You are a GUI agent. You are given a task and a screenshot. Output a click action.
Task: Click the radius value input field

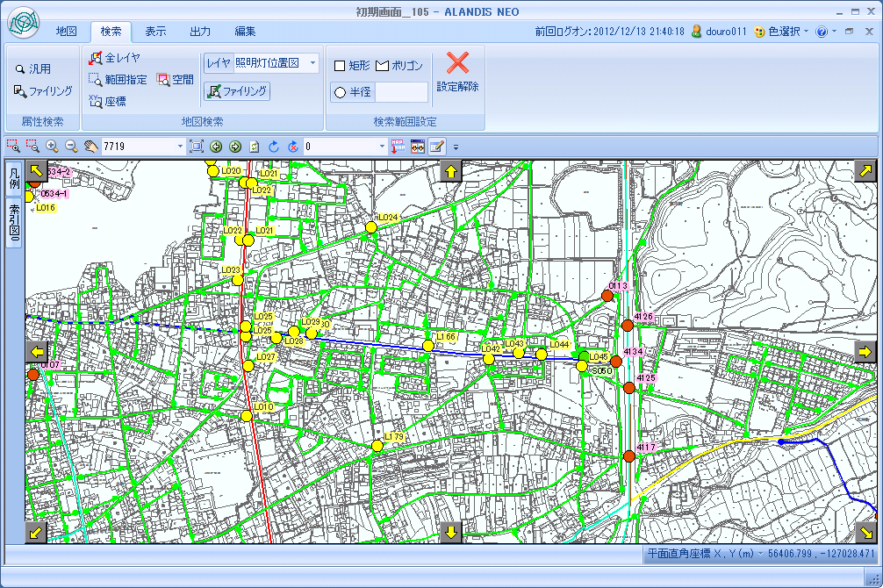[401, 92]
